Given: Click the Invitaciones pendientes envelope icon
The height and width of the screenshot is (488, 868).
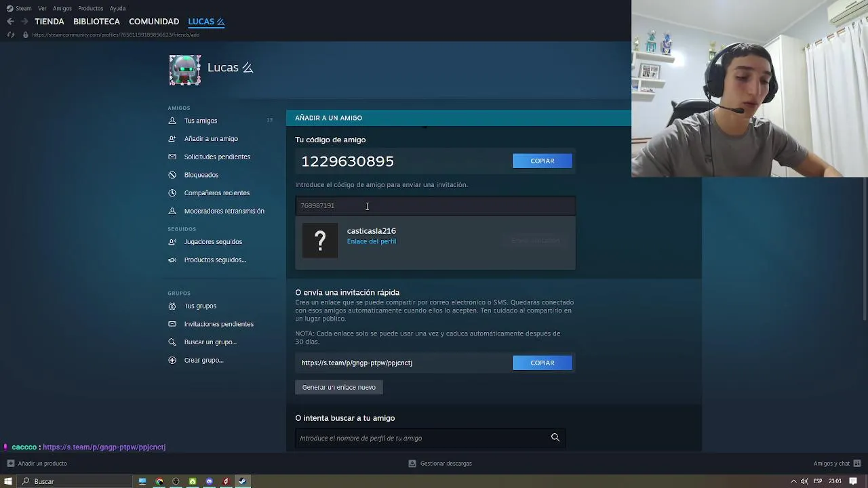Looking at the screenshot, I should (172, 324).
